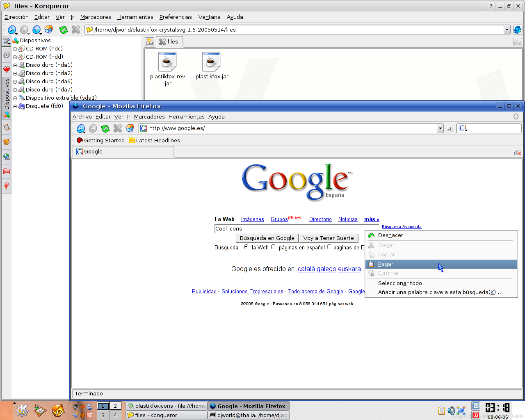
Task: Open the plastikfox.jar file icon
Action: click(x=211, y=62)
